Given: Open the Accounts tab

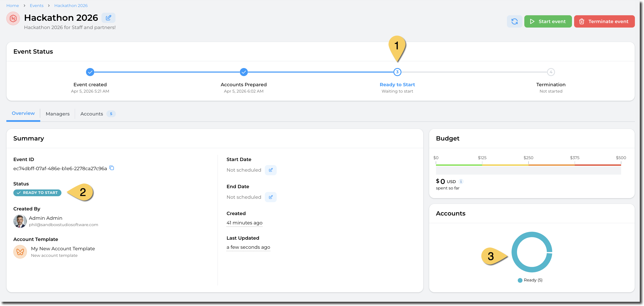Looking at the screenshot, I should click(92, 114).
